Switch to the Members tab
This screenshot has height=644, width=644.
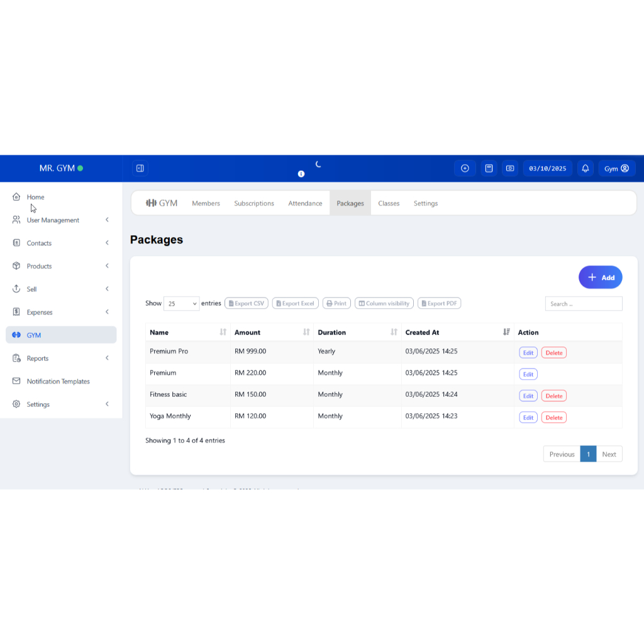(206, 204)
